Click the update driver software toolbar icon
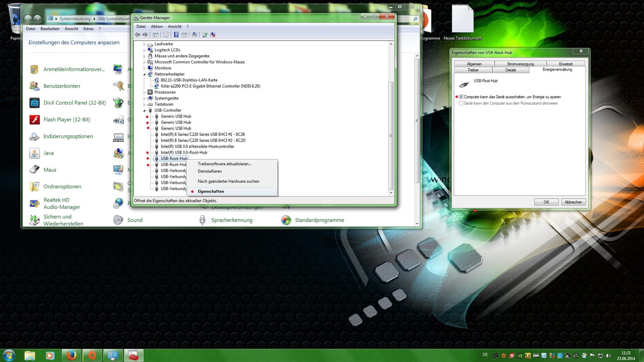Viewport: 644px width, 362px height. coord(205,35)
